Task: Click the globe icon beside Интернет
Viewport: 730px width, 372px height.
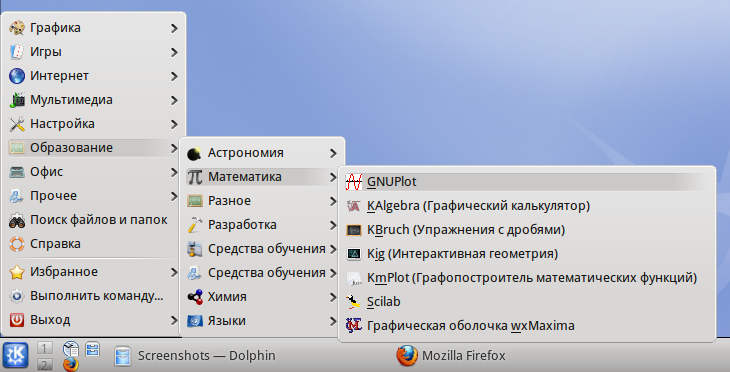Action: pos(17,76)
